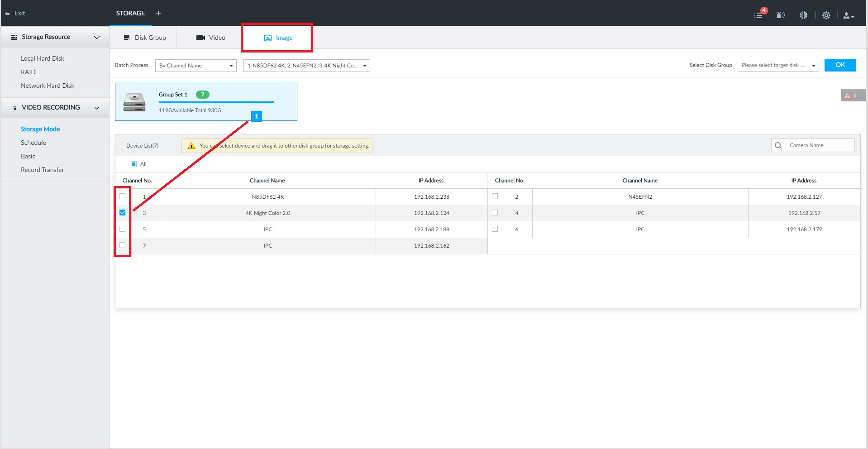
Task: Collapse the Storage Resource section
Action: tap(96, 37)
